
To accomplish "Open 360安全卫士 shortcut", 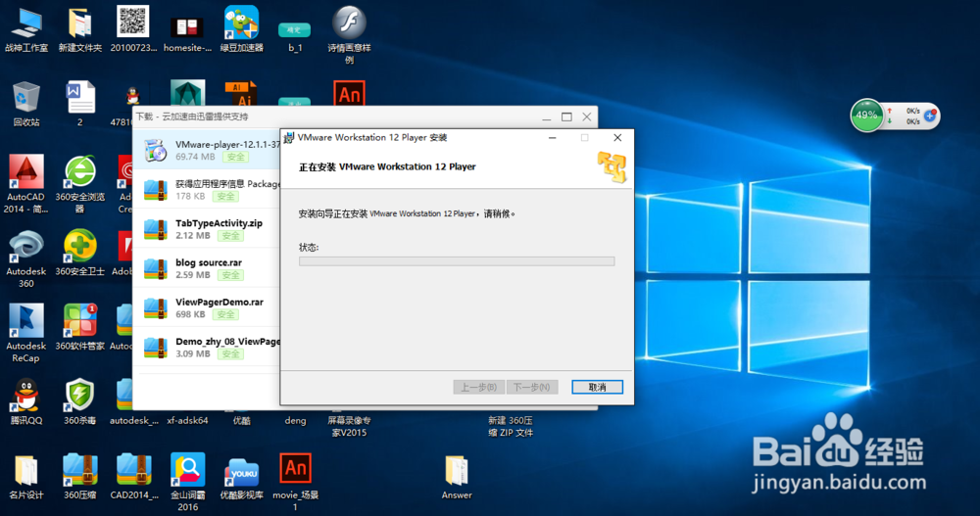I will point(80,253).
